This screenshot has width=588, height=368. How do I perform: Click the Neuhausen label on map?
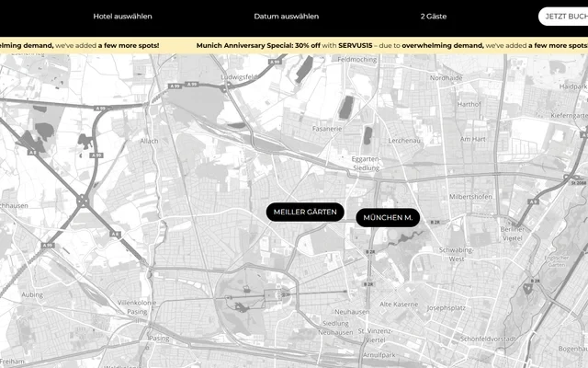(x=352, y=312)
